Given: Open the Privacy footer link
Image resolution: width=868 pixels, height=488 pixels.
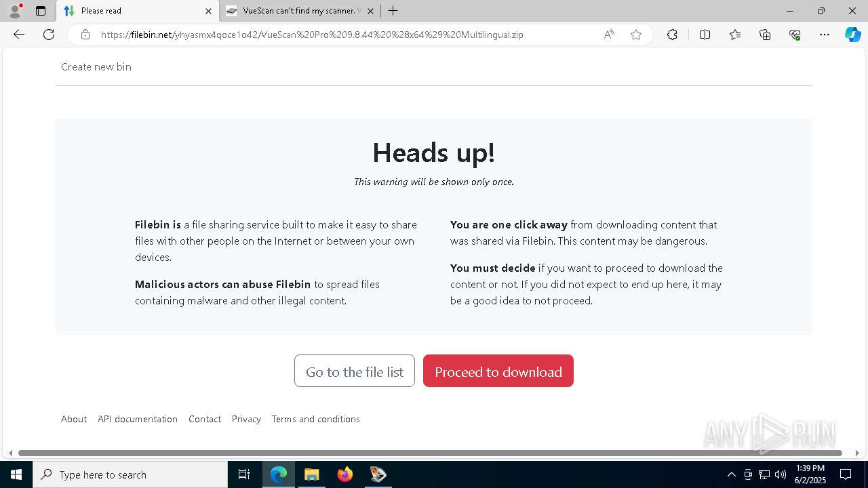Looking at the screenshot, I should 246,419.
